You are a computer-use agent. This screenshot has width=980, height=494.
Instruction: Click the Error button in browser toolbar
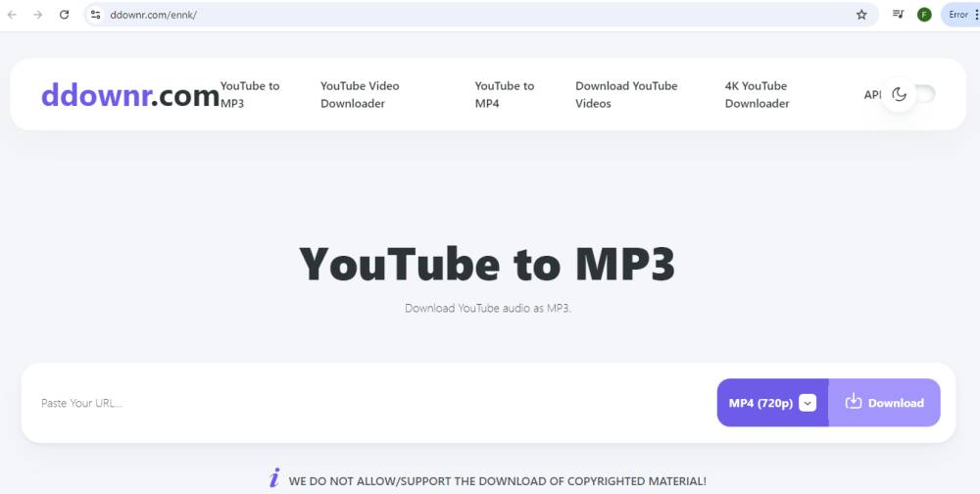(958, 15)
